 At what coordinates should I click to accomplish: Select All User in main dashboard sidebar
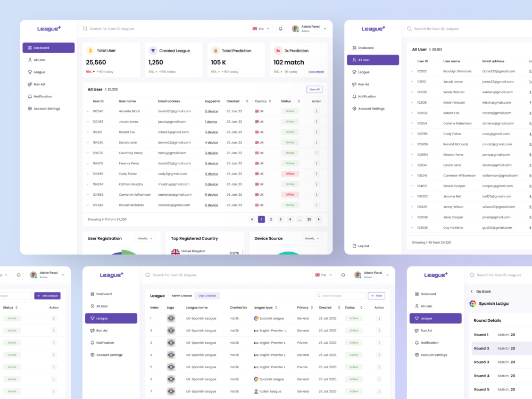tap(48, 60)
